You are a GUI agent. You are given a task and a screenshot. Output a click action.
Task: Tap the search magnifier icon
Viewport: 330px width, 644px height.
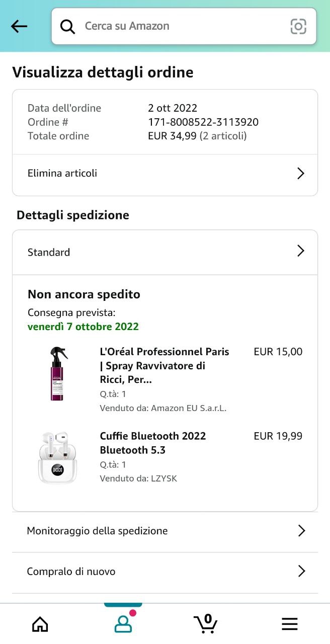67,26
